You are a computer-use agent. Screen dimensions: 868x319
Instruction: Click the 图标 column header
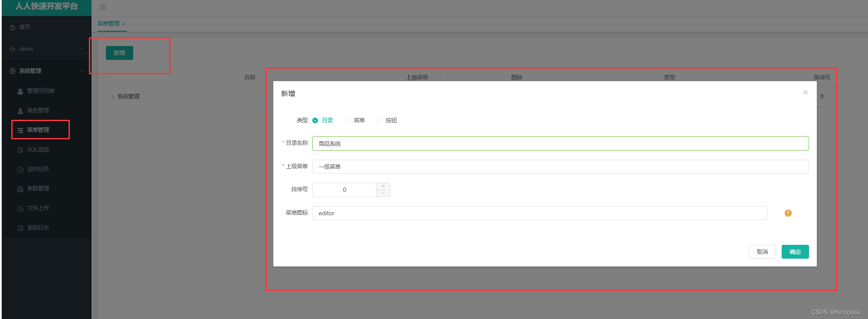(517, 77)
